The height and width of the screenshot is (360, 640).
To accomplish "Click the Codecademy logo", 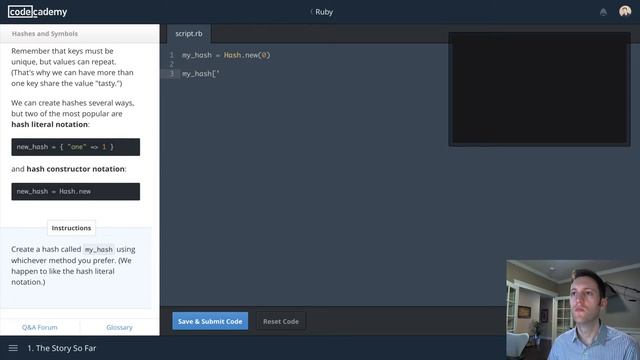I will point(38,12).
